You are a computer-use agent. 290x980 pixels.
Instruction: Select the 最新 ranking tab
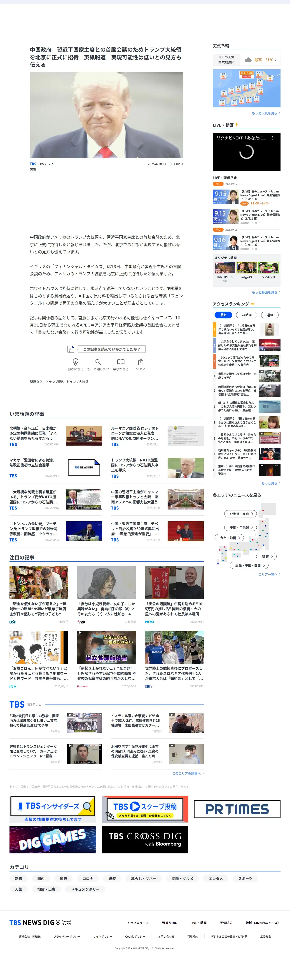point(223,315)
